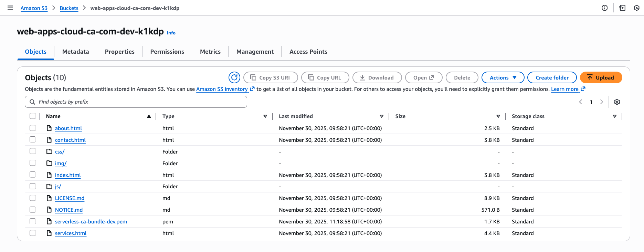Click the Delete button

[462, 77]
